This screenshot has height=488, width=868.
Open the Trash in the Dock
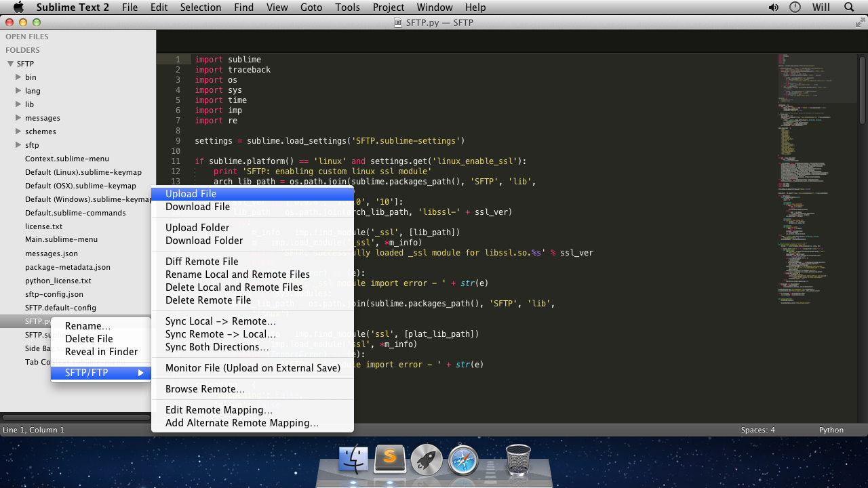517,459
